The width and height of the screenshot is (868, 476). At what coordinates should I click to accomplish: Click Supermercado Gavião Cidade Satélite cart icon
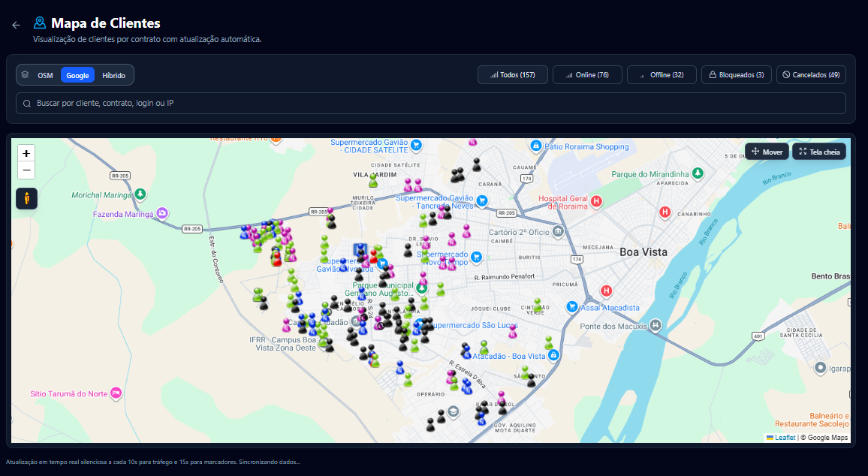pos(416,146)
